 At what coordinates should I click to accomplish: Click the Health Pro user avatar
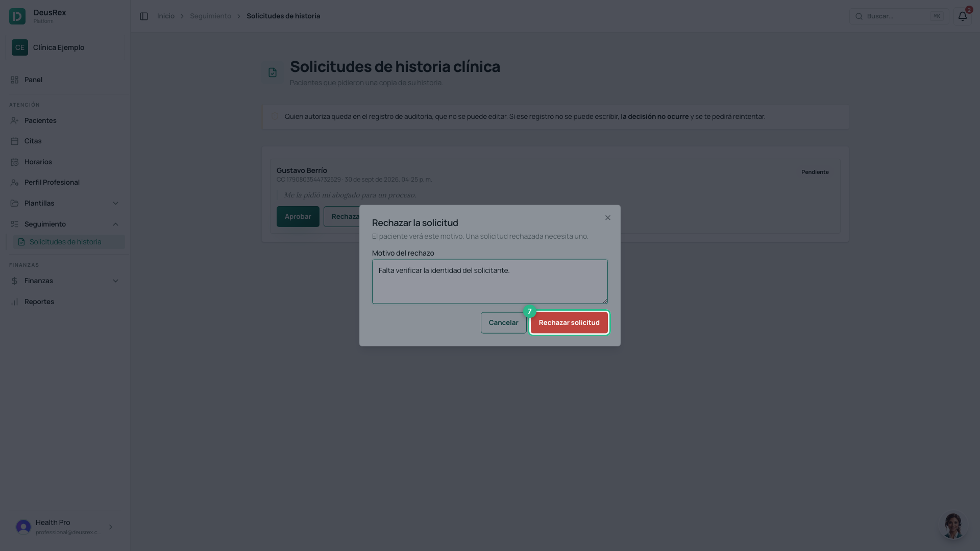coord(23,527)
